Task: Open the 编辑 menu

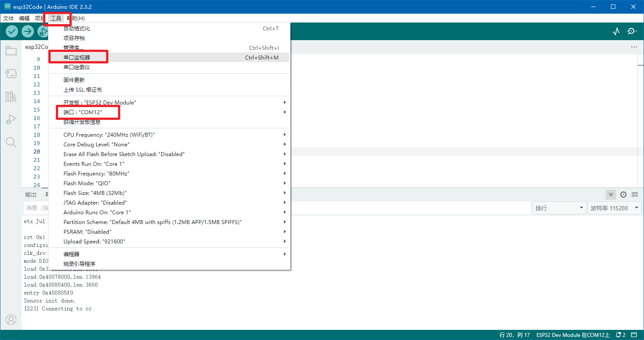Action: pyautogui.click(x=24, y=18)
